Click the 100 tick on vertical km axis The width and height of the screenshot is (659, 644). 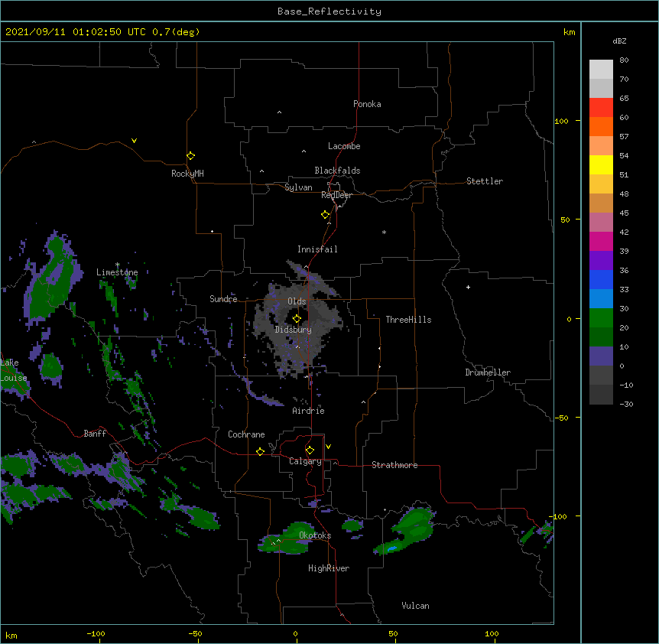561,121
